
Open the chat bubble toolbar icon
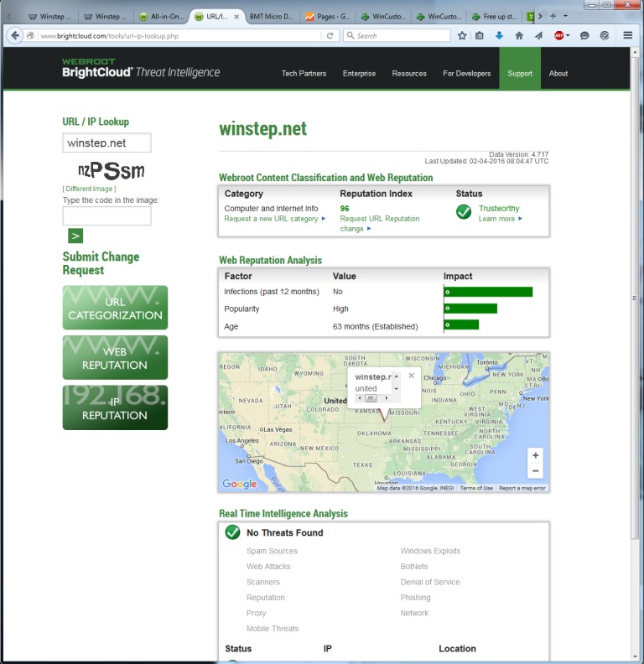(x=584, y=36)
